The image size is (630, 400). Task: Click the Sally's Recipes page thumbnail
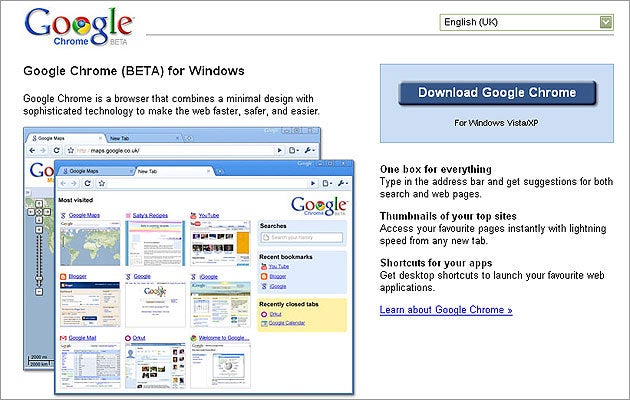coord(155,243)
